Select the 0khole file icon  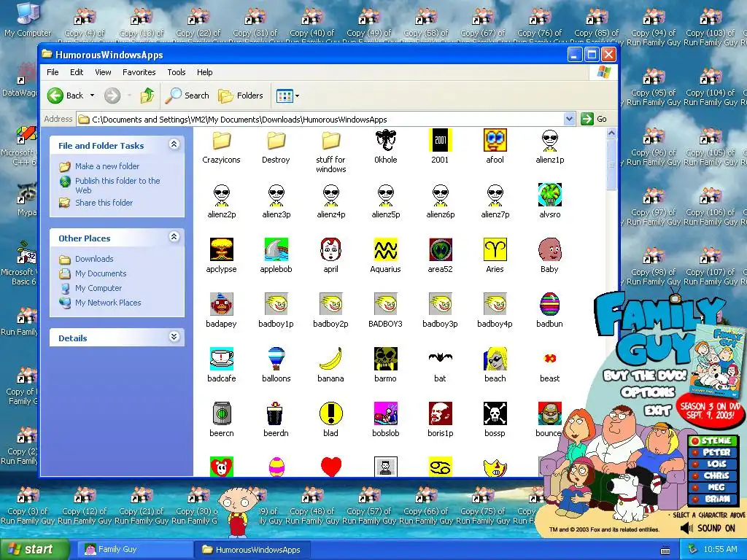click(x=385, y=141)
